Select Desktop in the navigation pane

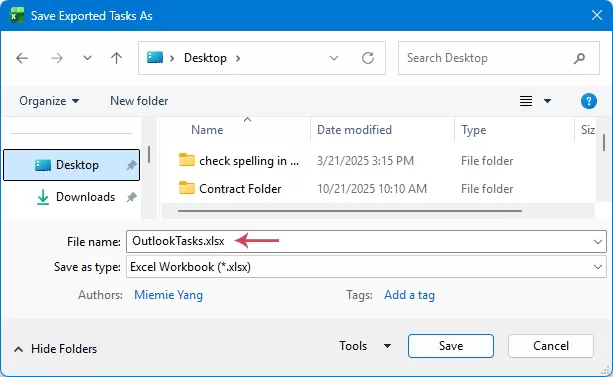pyautogui.click(x=72, y=165)
